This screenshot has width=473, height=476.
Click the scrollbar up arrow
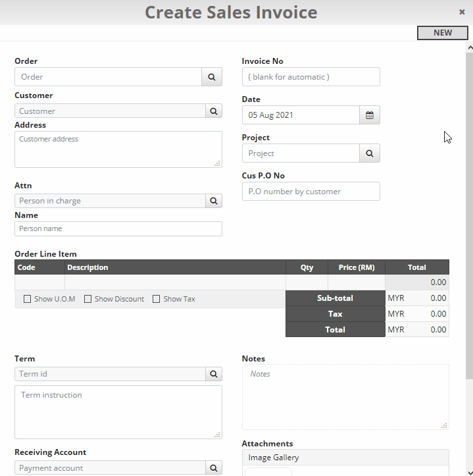tap(470, 47)
